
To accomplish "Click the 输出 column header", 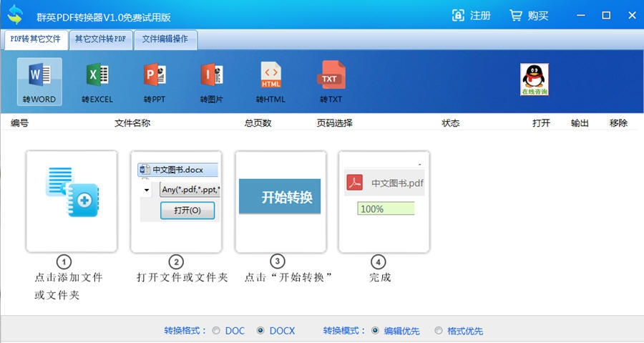I will point(580,123).
